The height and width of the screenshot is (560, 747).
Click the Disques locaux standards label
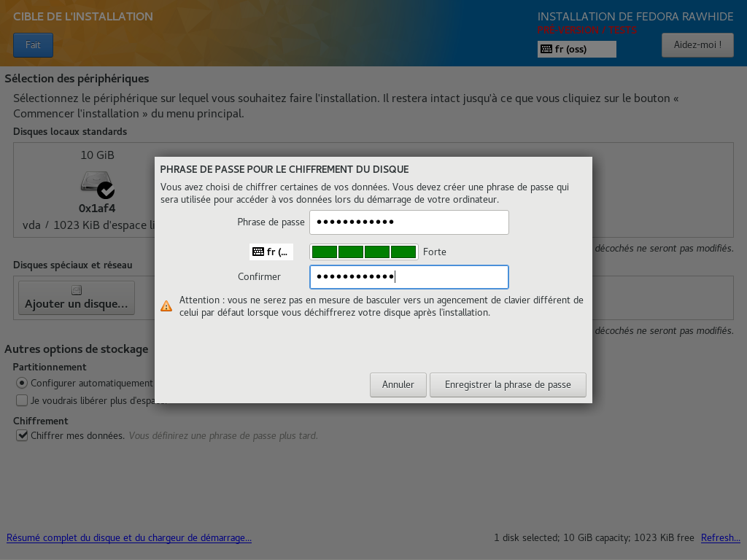70,131
